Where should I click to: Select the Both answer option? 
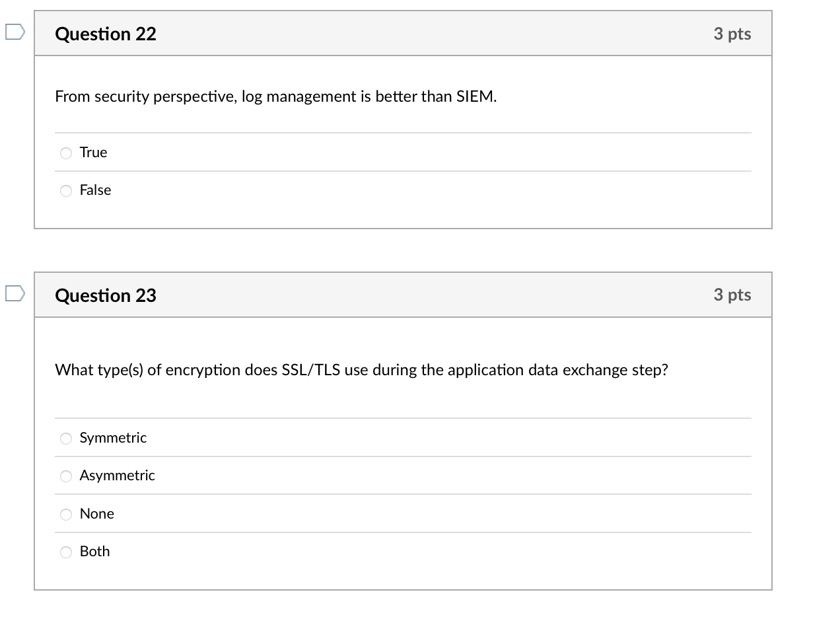[x=65, y=552]
